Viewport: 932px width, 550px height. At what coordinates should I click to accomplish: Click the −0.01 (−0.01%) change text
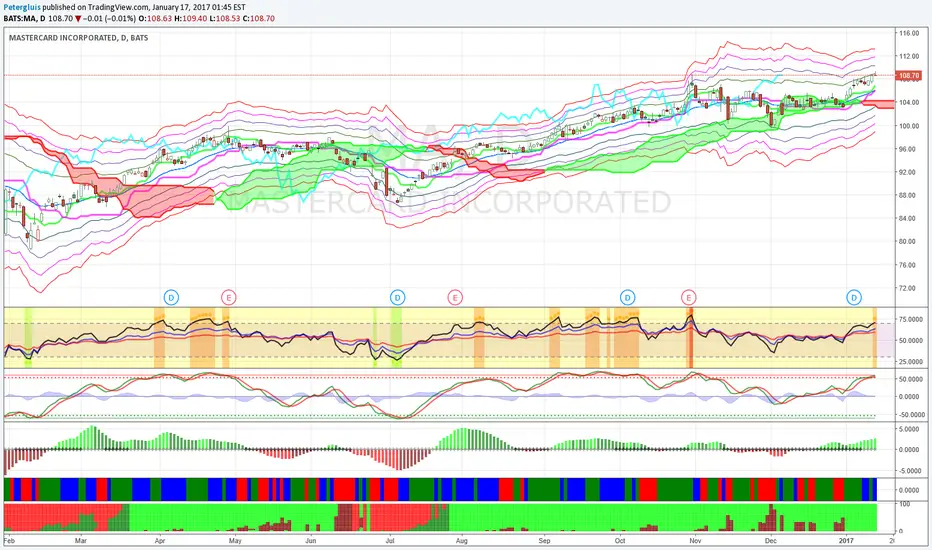point(109,18)
